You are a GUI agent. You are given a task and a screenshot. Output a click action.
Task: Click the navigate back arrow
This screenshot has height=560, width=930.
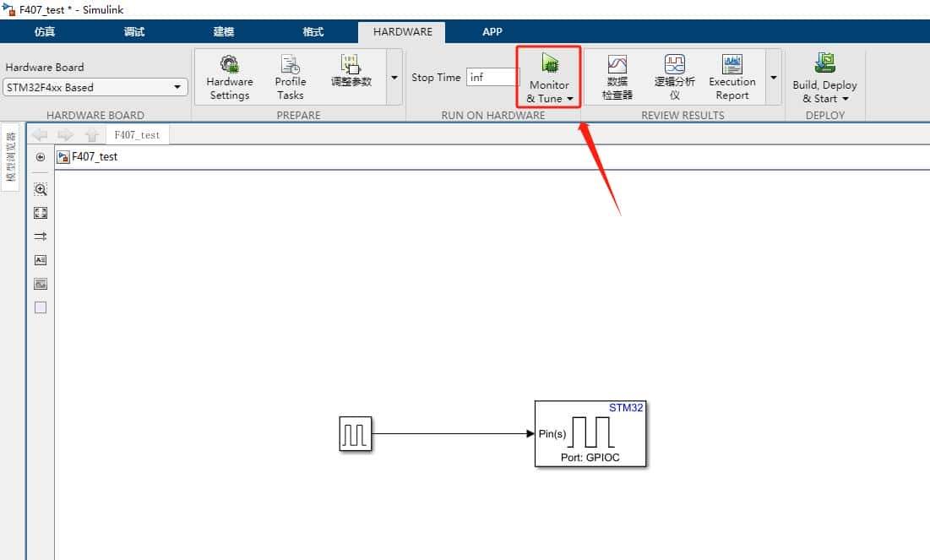[40, 133]
